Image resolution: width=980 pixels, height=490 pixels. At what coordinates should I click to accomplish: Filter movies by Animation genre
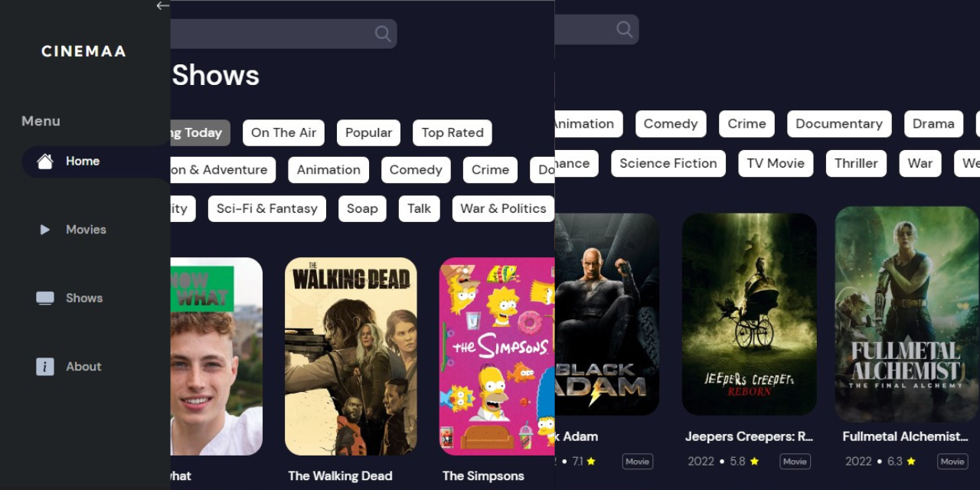point(589,124)
